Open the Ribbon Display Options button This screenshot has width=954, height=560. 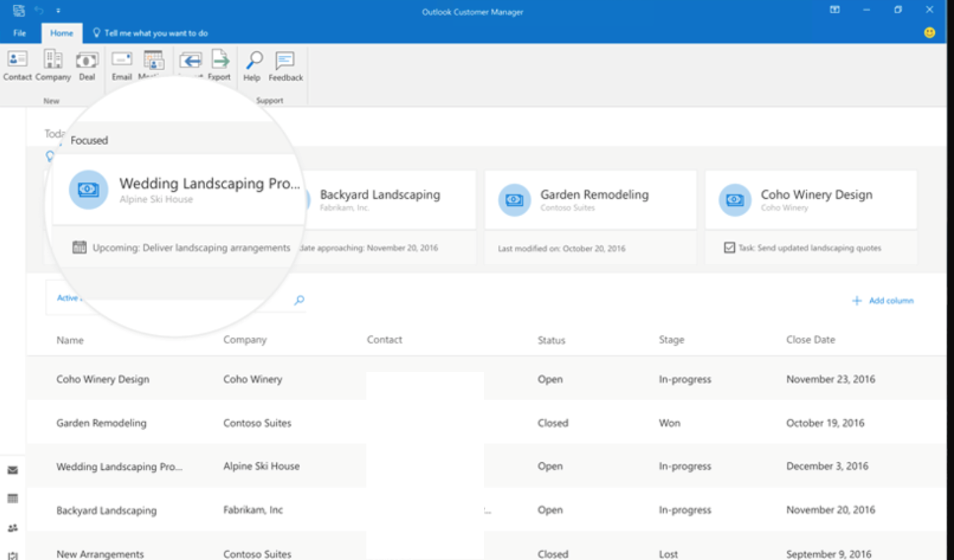(834, 10)
